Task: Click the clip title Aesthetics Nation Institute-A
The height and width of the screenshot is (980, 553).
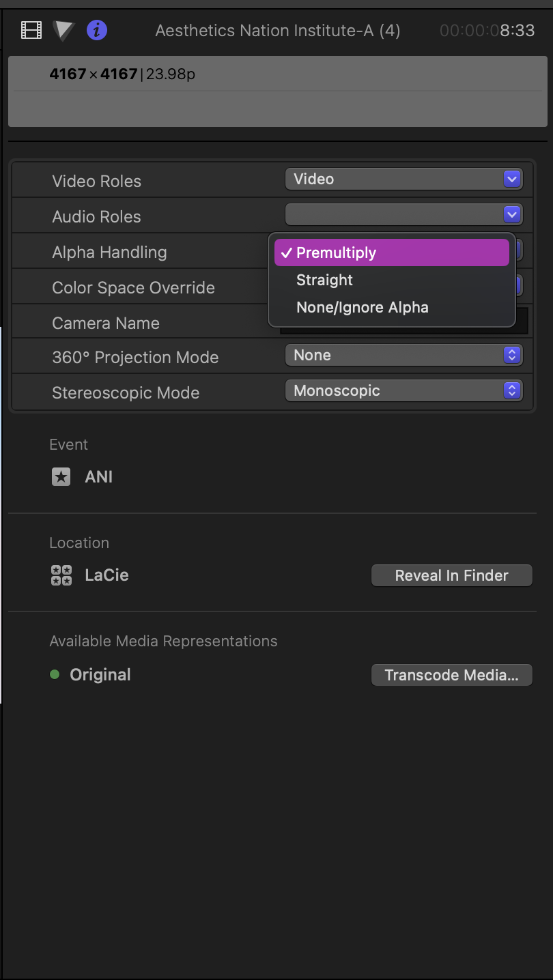Action: point(278,31)
